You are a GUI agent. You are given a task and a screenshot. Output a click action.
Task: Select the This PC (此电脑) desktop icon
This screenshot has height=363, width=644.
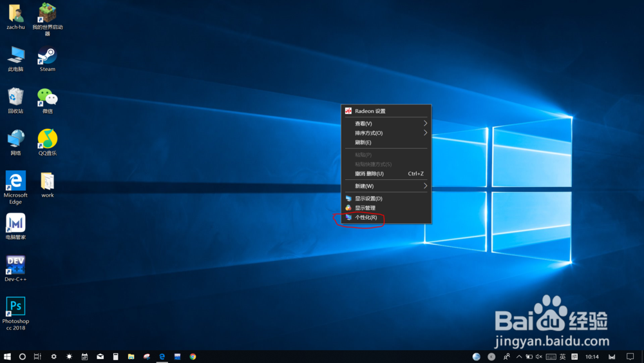point(15,59)
